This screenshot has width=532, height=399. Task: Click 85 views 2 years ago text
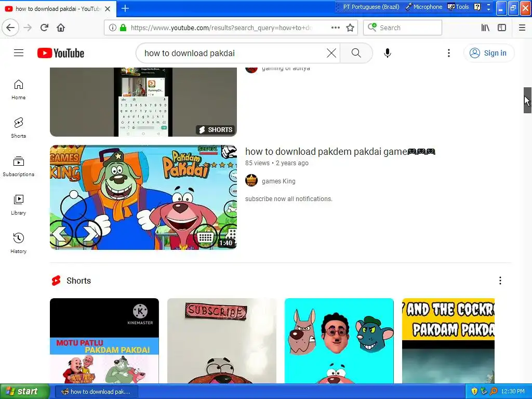click(x=277, y=163)
